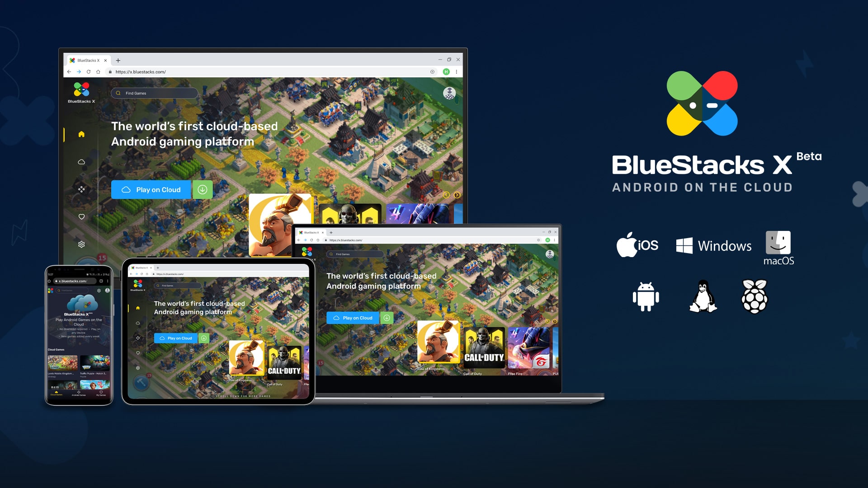
Task: Click the green download button next to Play on Cloud
Action: point(202,189)
